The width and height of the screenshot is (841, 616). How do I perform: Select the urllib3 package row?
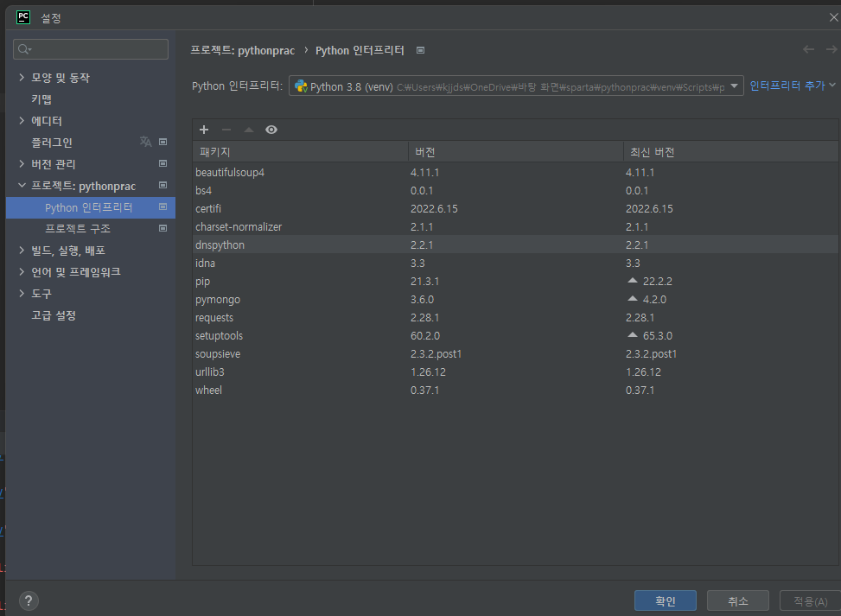[x=515, y=372]
